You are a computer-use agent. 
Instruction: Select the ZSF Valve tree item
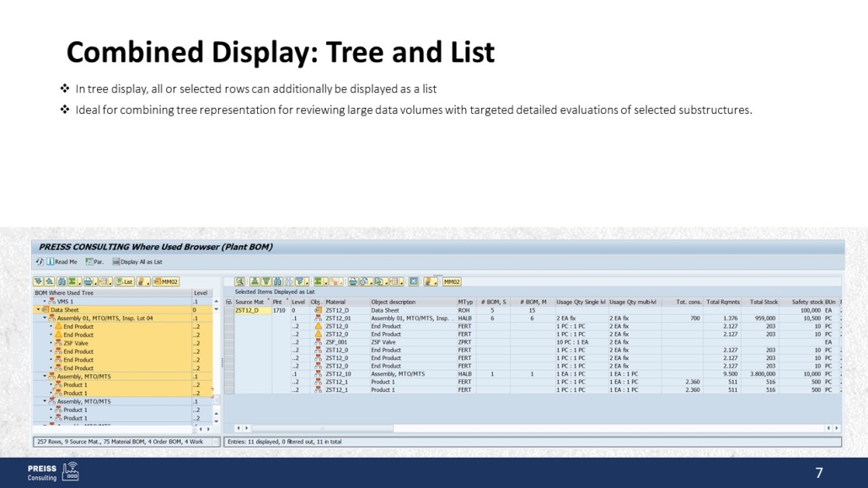pyautogui.click(x=76, y=343)
